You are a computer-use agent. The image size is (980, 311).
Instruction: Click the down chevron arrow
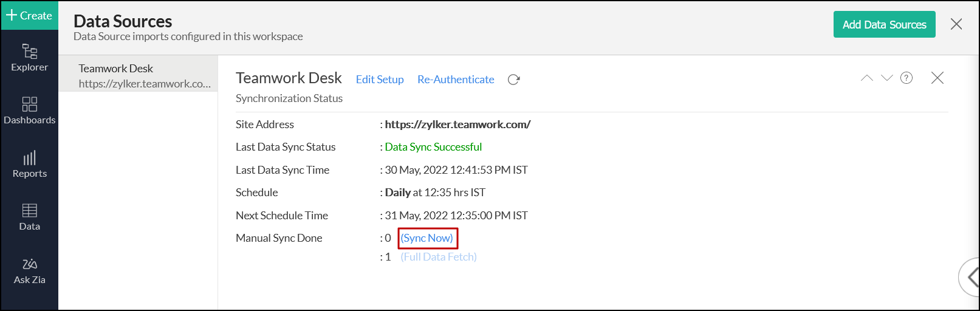tap(886, 78)
